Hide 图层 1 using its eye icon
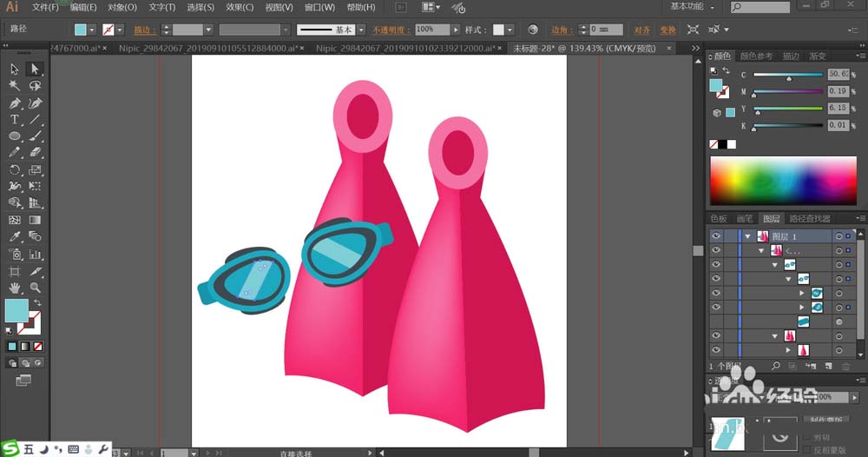 tap(716, 236)
